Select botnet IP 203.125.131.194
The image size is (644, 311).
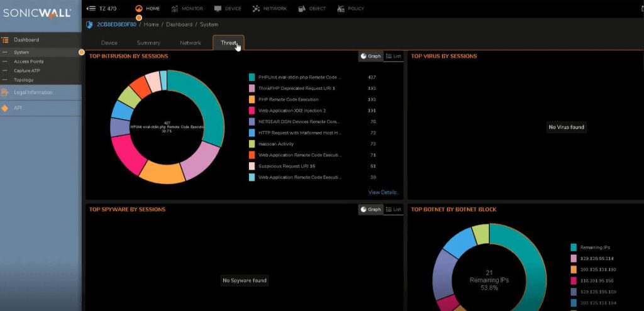[597, 303]
